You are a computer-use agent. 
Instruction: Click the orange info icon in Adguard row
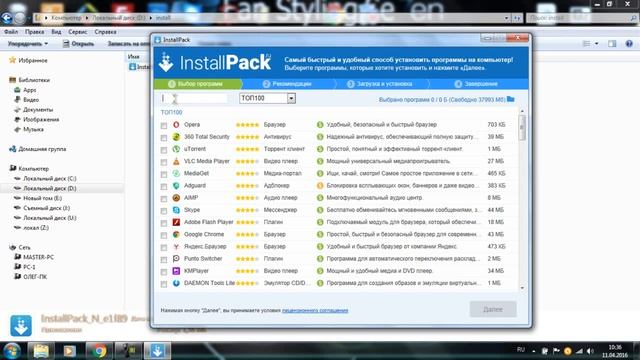[320, 186]
